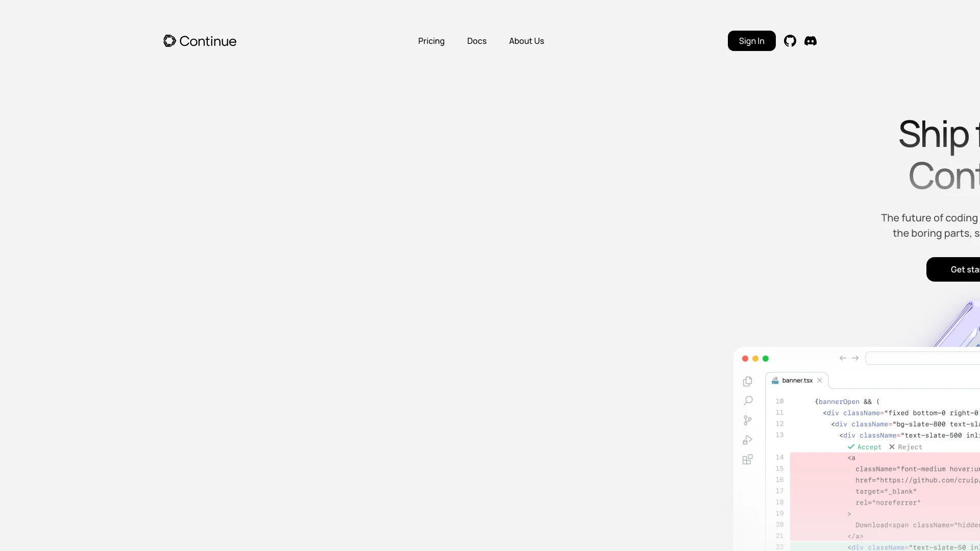Screen dimensions: 980x551
Task: Click the forward arrow in editor window
Action: [x=855, y=358]
